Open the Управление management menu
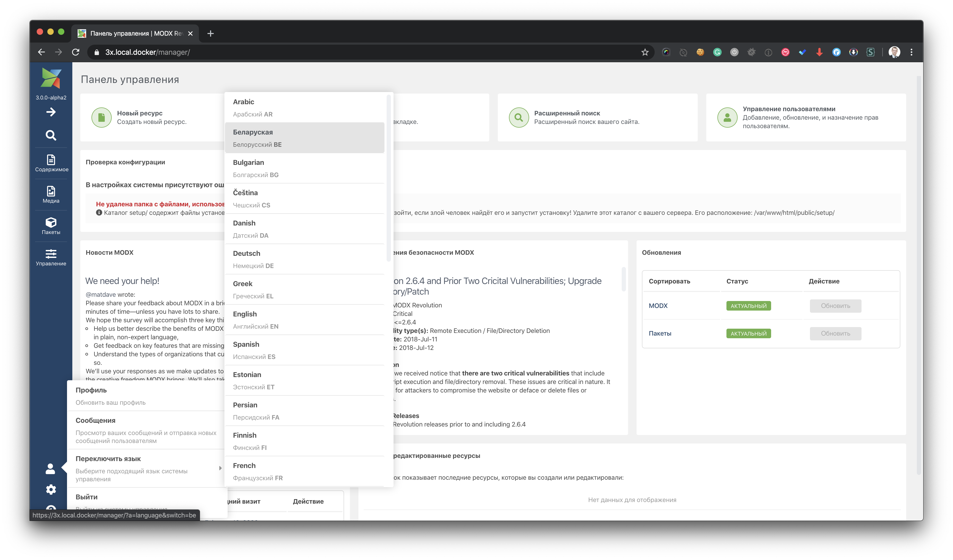 point(51,257)
